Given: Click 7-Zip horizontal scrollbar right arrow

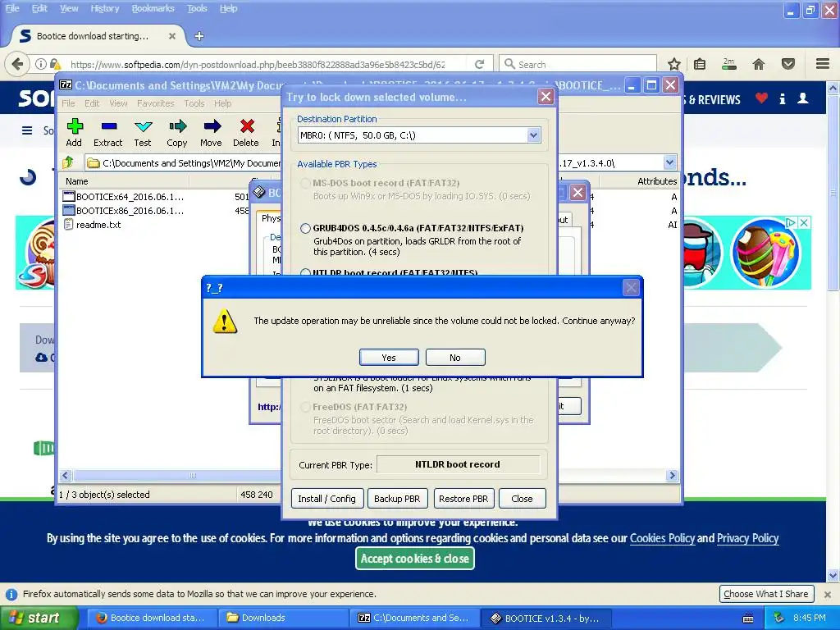Looking at the screenshot, I should (x=673, y=475).
